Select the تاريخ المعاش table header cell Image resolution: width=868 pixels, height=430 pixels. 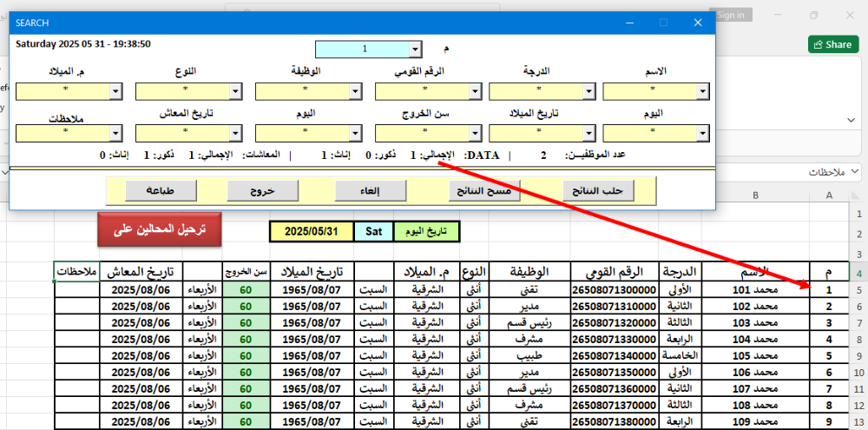(x=141, y=272)
